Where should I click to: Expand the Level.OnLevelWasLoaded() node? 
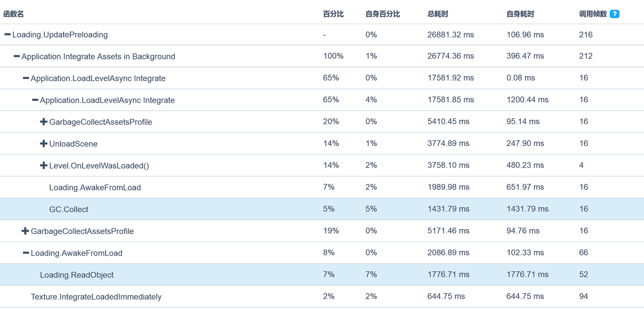coord(44,166)
